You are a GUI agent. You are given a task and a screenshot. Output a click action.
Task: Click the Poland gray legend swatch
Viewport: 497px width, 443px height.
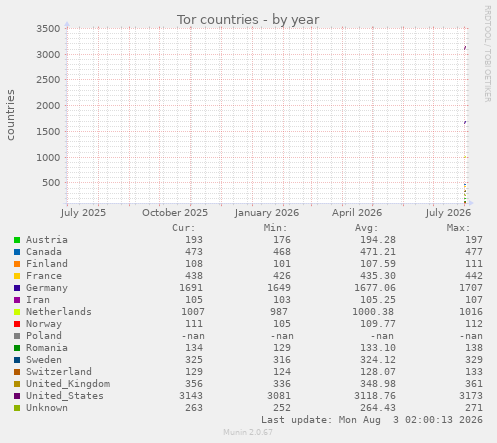pyautogui.click(x=17, y=336)
